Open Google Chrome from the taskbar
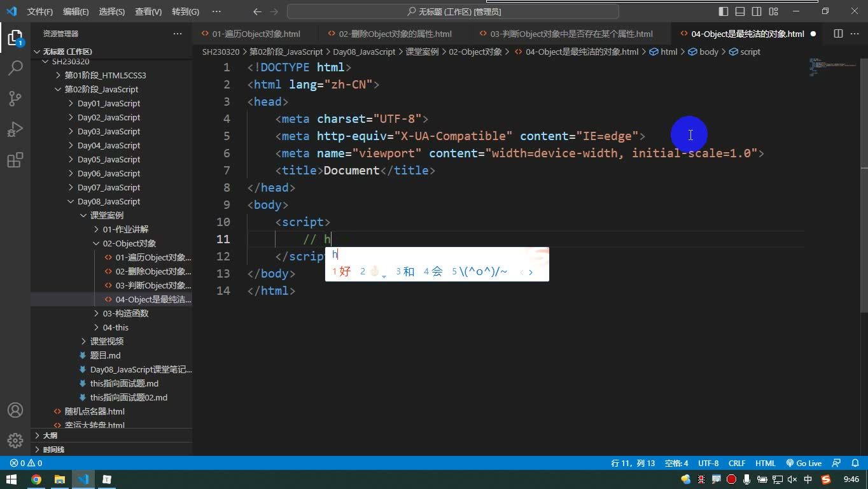 36,479
